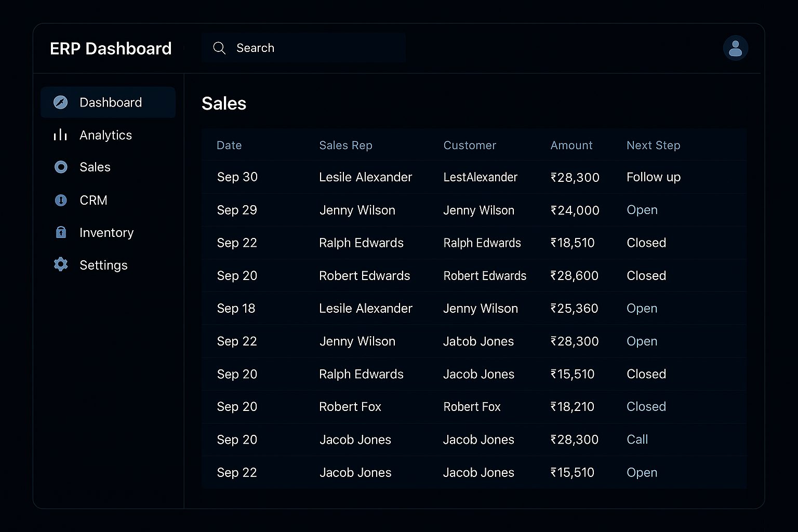Go to the Inventory section
Image resolution: width=798 pixels, height=532 pixels.
(107, 233)
